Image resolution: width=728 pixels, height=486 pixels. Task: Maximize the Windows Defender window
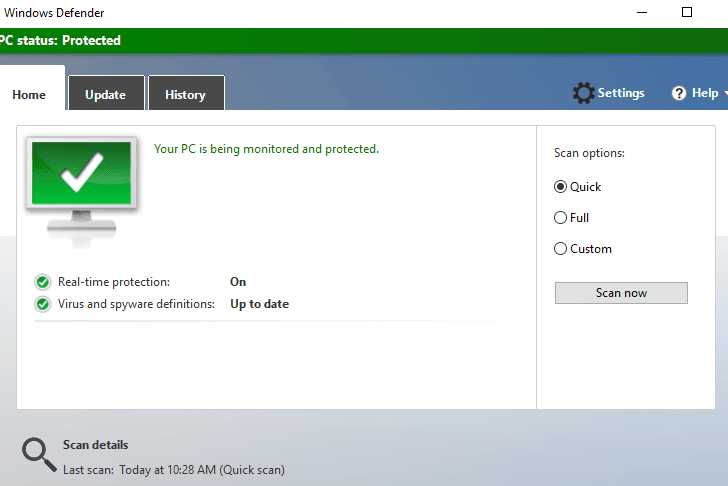click(687, 13)
